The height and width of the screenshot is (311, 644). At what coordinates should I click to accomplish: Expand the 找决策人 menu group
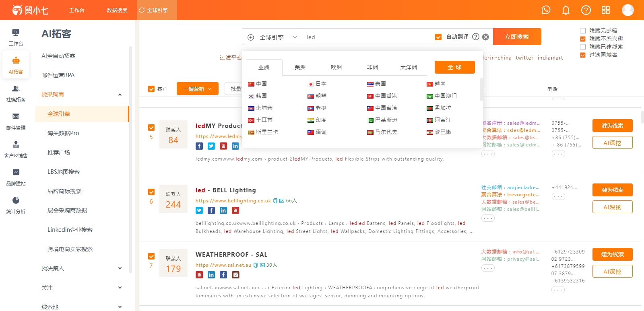(x=82, y=268)
